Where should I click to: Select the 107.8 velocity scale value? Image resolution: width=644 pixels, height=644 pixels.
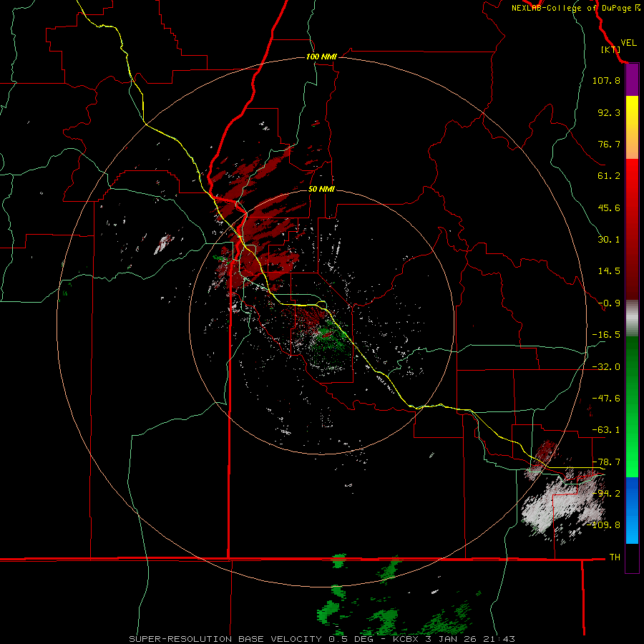click(x=606, y=80)
